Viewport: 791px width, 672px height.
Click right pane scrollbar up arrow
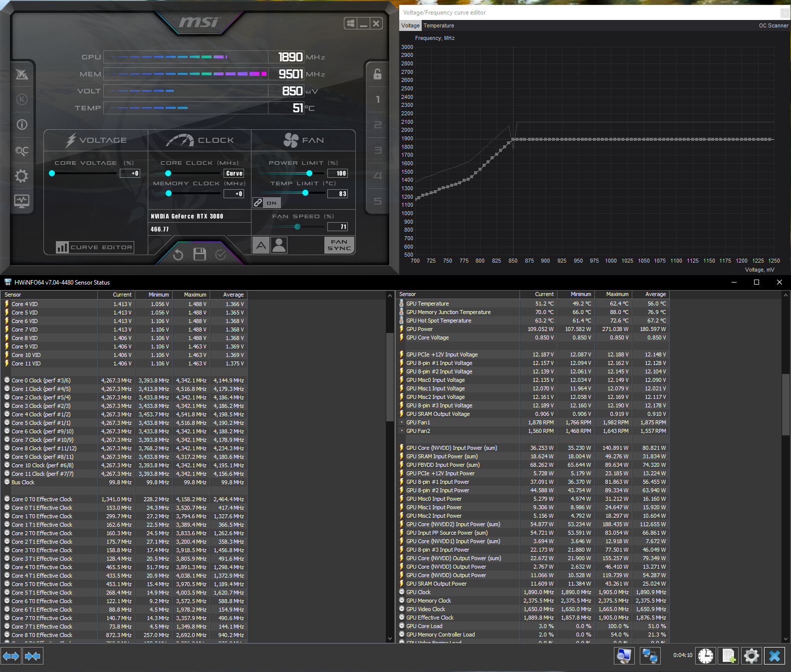786,296
